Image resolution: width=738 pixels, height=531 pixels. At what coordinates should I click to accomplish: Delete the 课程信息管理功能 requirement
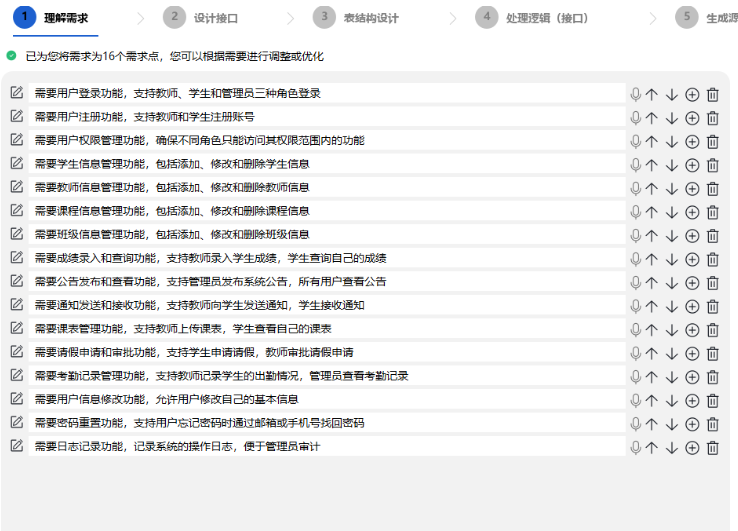point(713,211)
